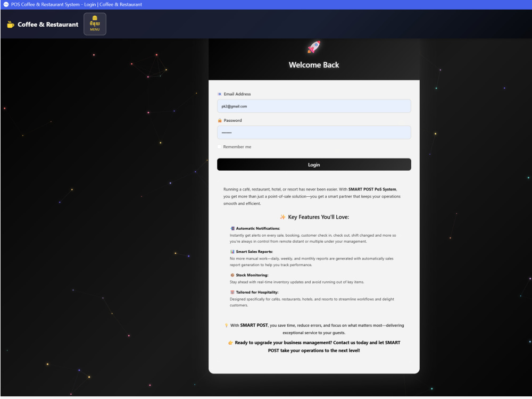Click the Tailored for Hospitality icon
The image size is (532, 399).
(x=232, y=292)
